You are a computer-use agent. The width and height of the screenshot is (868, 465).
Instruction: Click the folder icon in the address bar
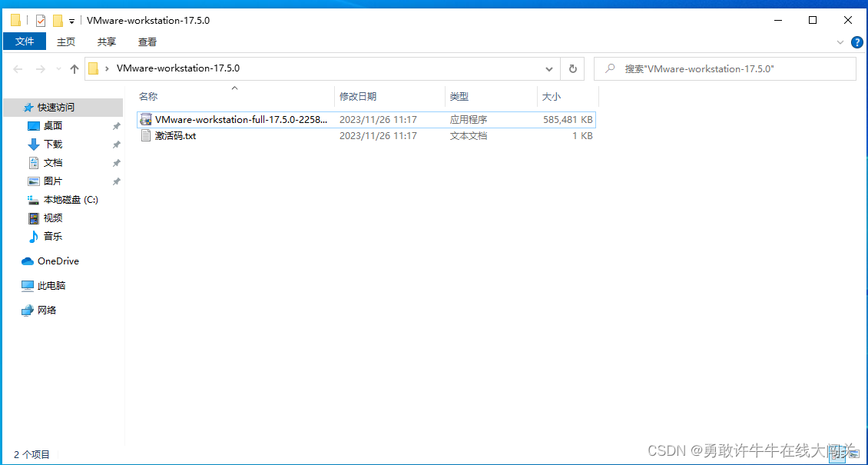click(x=93, y=69)
